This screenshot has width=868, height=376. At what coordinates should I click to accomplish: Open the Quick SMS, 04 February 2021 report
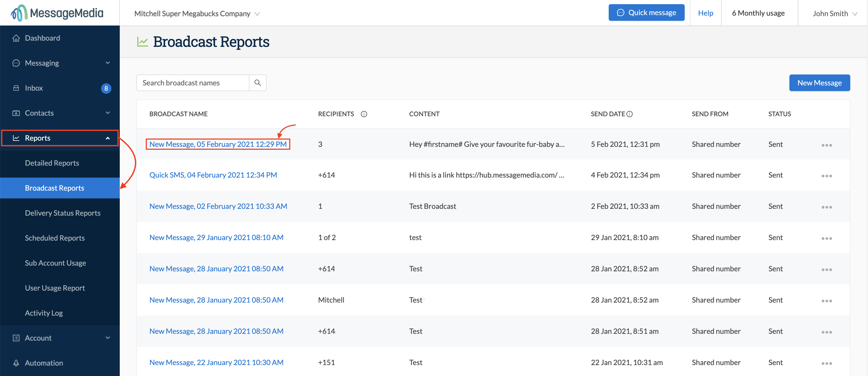point(213,175)
